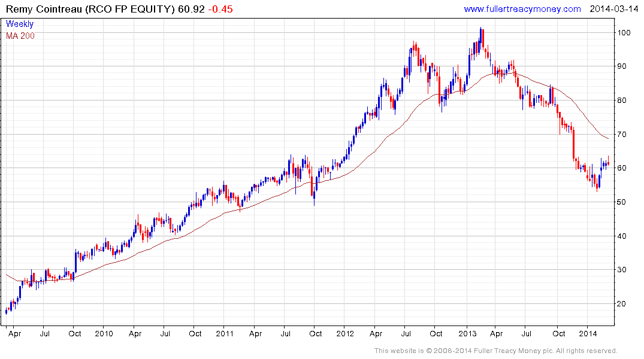Click the 2014 year axis label

[588, 333]
